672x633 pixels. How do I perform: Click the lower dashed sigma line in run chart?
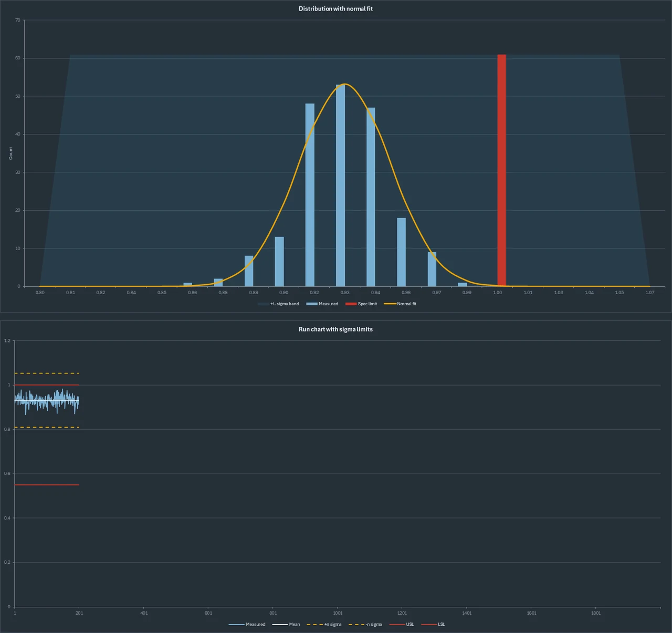pos(47,428)
